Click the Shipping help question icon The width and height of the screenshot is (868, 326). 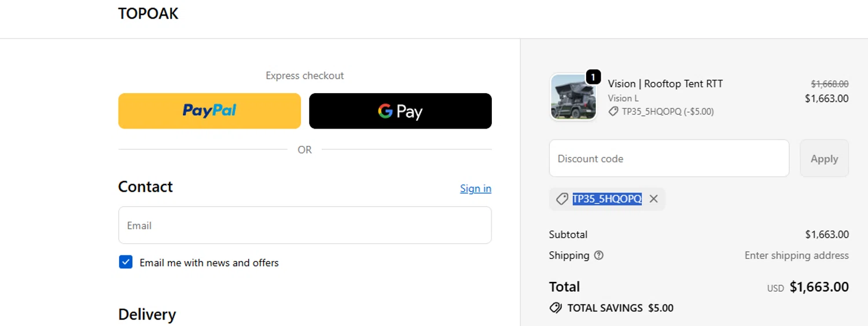[x=599, y=255]
